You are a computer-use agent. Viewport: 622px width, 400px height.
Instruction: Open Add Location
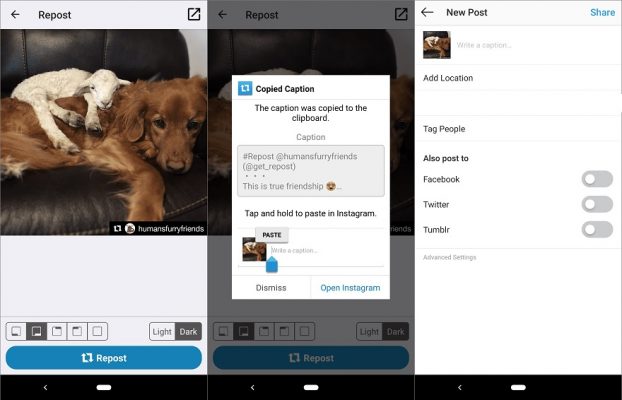(x=518, y=78)
